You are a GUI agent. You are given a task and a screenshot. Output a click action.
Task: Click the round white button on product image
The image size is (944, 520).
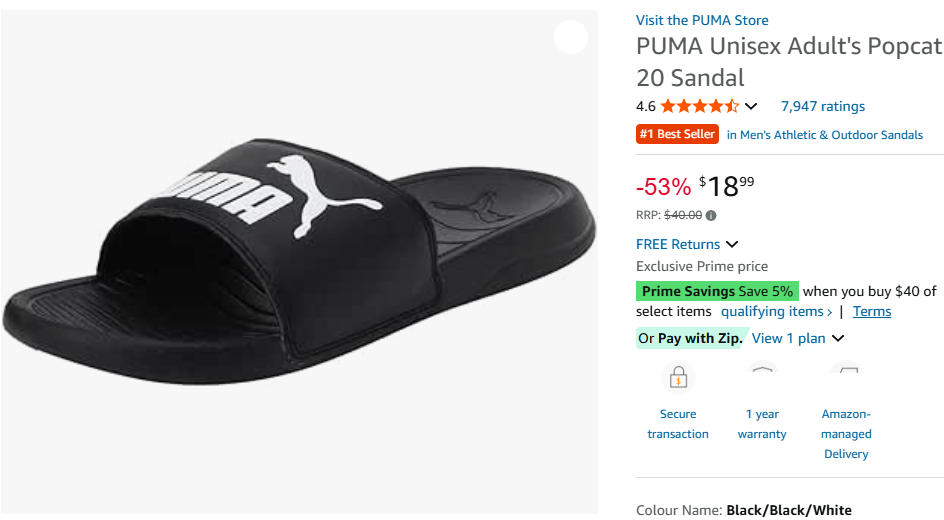click(571, 37)
